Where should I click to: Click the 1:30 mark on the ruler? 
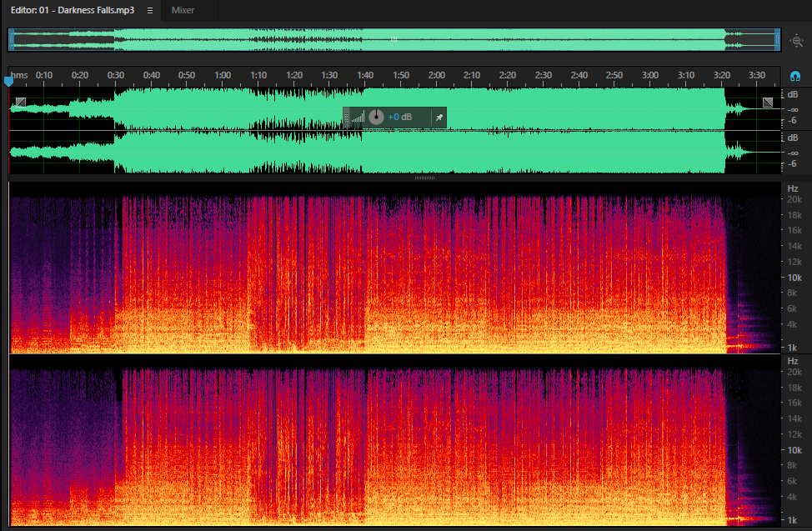click(329, 76)
